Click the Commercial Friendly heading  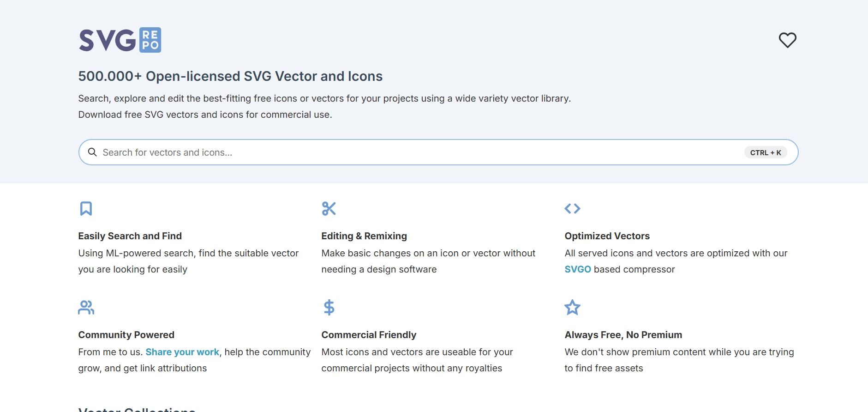(369, 335)
